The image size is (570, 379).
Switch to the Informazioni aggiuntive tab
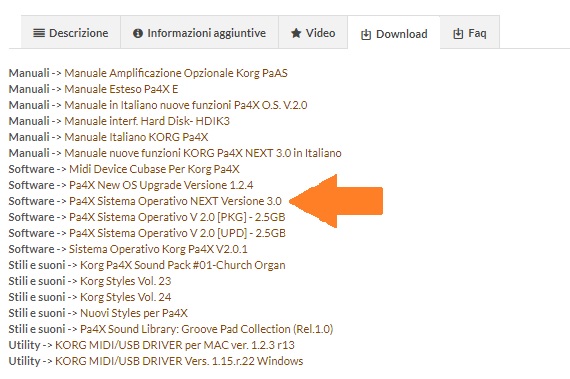click(199, 33)
